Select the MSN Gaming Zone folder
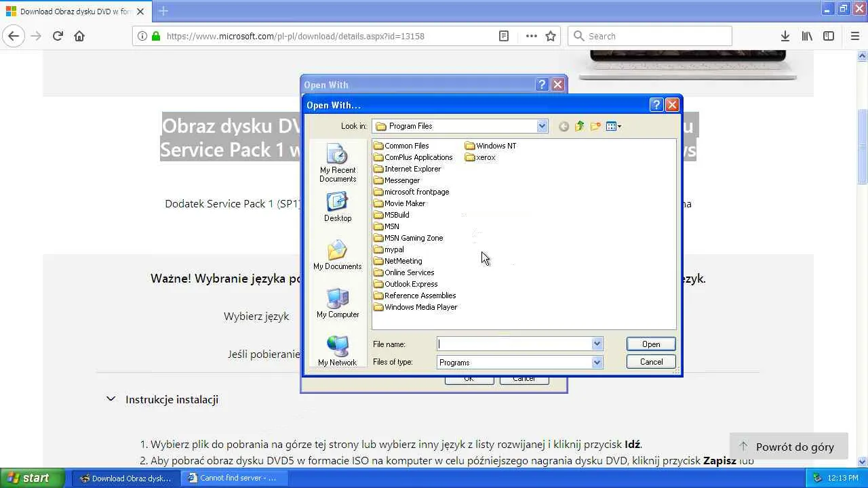 pyautogui.click(x=408, y=238)
